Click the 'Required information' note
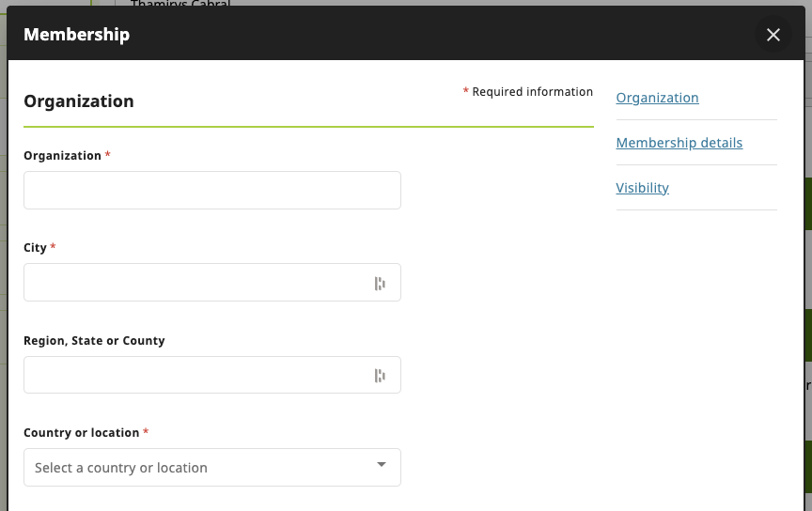This screenshot has width=812, height=511. coord(531,92)
